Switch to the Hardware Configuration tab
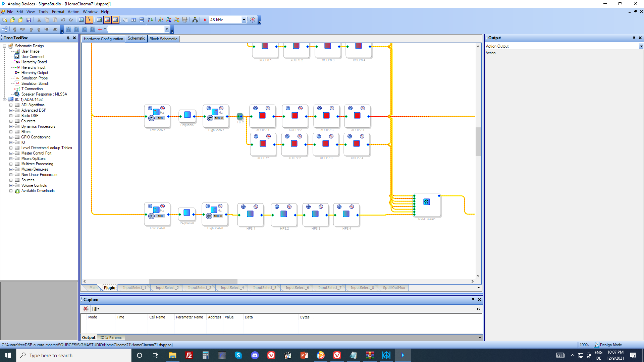 103,39
